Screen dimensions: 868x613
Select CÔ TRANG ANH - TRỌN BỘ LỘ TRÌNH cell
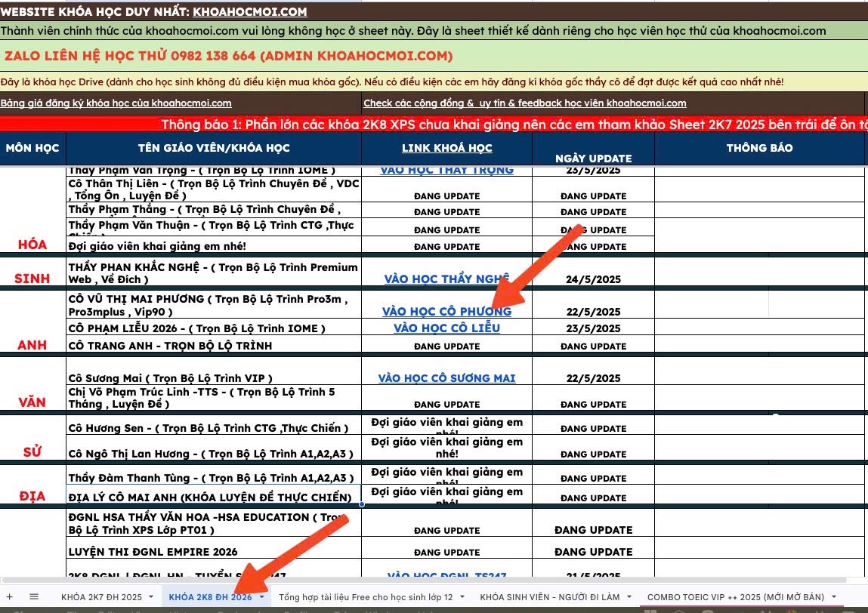(214, 345)
